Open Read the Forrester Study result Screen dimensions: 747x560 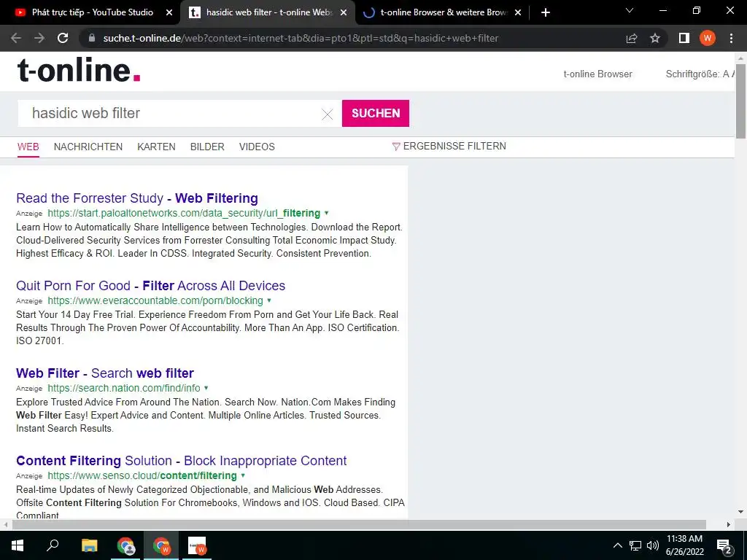pos(137,198)
